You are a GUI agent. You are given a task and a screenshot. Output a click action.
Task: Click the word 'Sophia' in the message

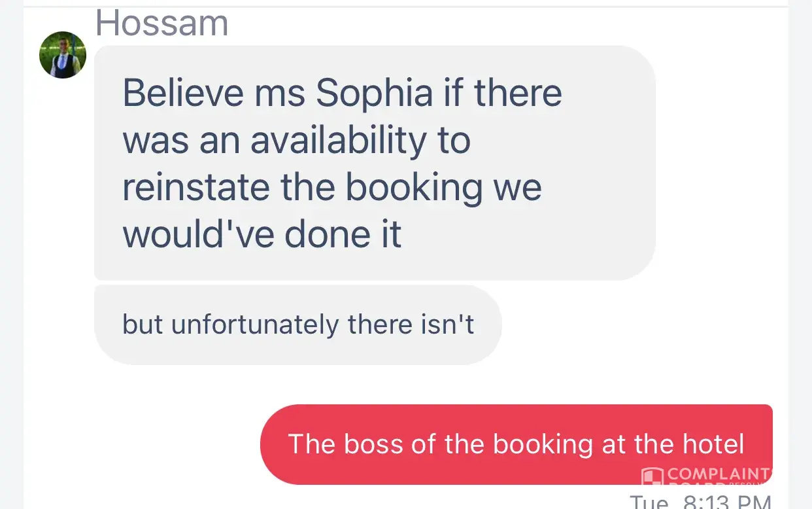[x=374, y=93]
